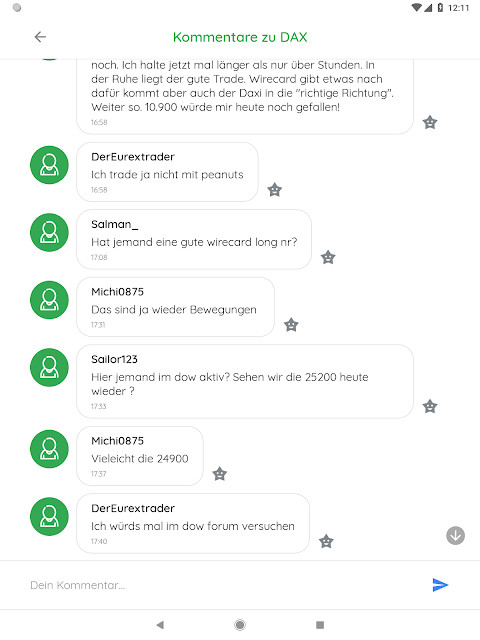Tap the Android home navigation button
The width and height of the screenshot is (480, 640).
pos(240,624)
